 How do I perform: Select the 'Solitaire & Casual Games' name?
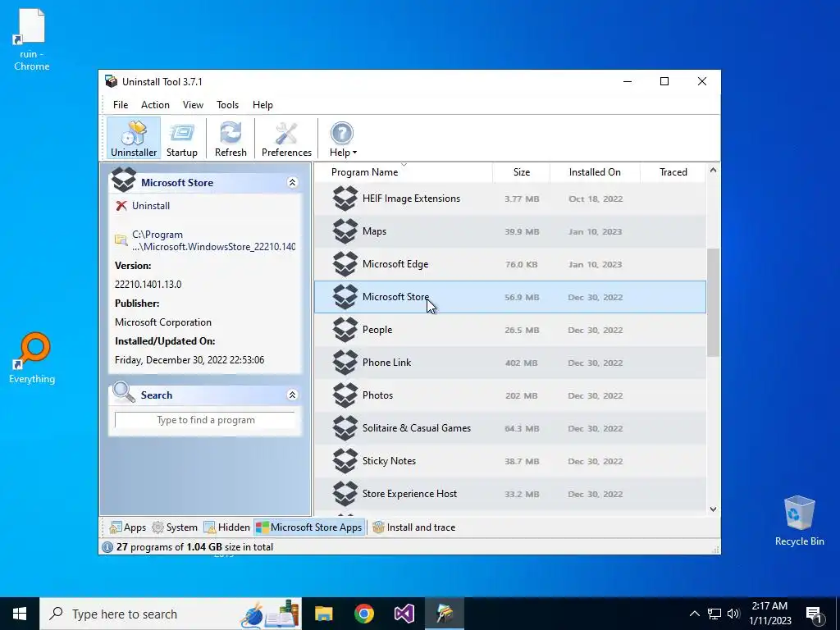(416, 428)
